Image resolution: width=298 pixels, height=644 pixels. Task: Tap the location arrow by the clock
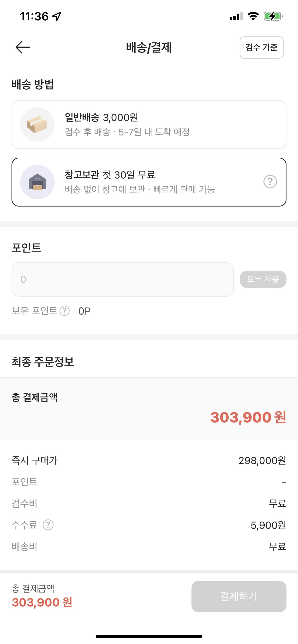click(57, 17)
